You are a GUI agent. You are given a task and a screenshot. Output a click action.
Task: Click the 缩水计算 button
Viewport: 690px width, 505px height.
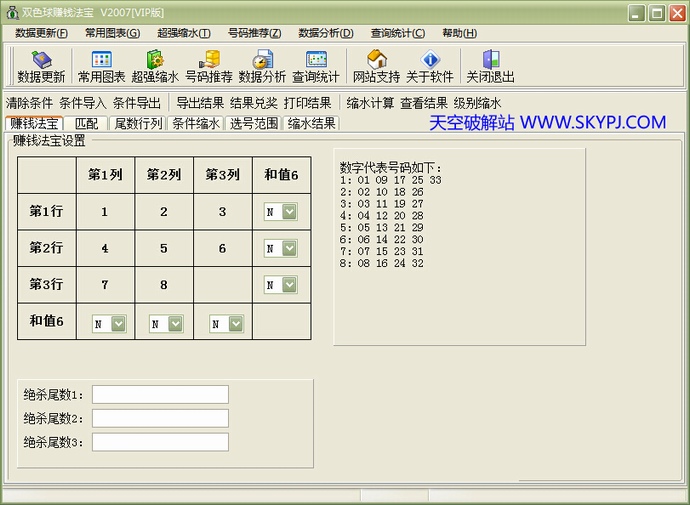370,103
